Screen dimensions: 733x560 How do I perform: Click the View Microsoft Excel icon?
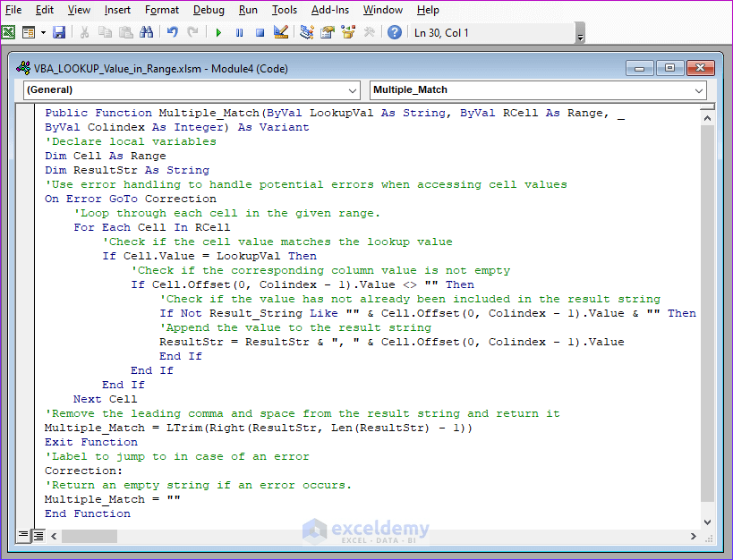(x=8, y=31)
